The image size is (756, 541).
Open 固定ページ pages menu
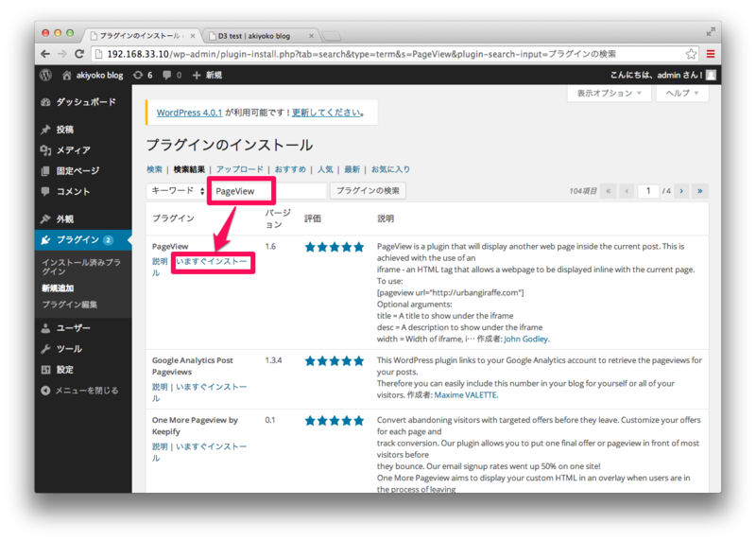click(83, 171)
